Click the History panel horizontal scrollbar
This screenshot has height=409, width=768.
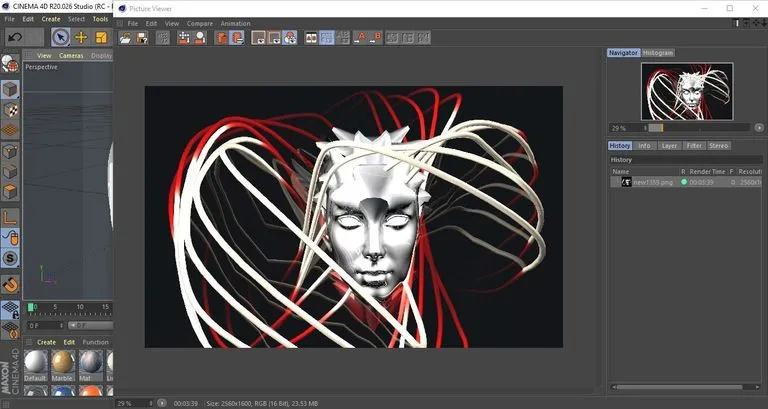coord(679,387)
